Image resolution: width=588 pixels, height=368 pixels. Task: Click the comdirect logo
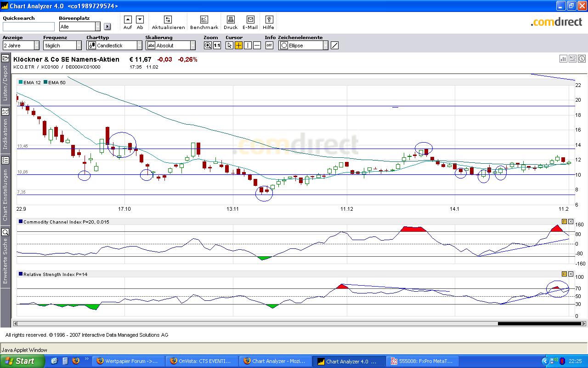coord(556,22)
